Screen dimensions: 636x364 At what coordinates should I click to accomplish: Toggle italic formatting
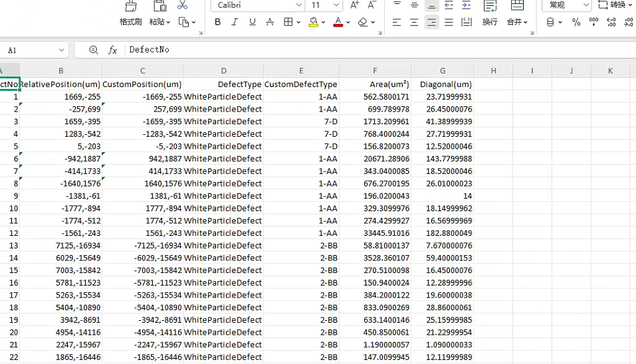click(x=235, y=22)
